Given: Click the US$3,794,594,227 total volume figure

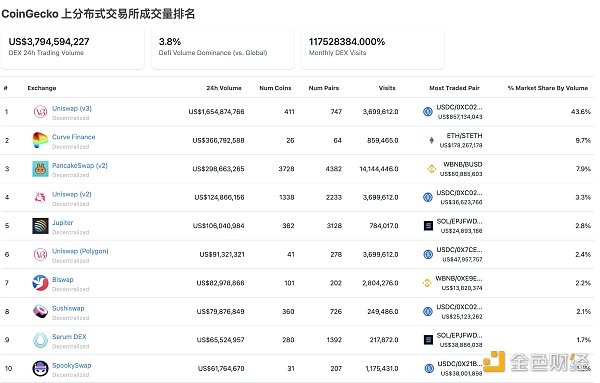Looking at the screenshot, I should (x=49, y=42).
